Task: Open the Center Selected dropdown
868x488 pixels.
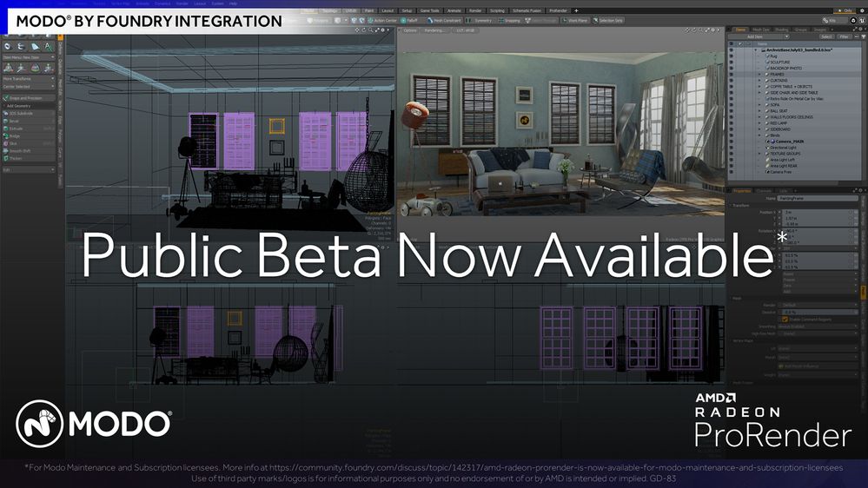Action: click(29, 86)
